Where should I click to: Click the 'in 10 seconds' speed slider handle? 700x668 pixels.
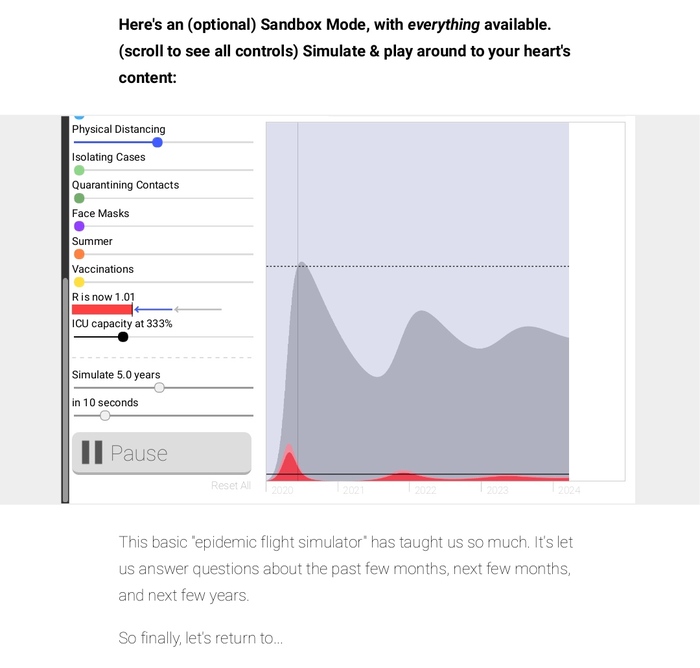coord(105,415)
